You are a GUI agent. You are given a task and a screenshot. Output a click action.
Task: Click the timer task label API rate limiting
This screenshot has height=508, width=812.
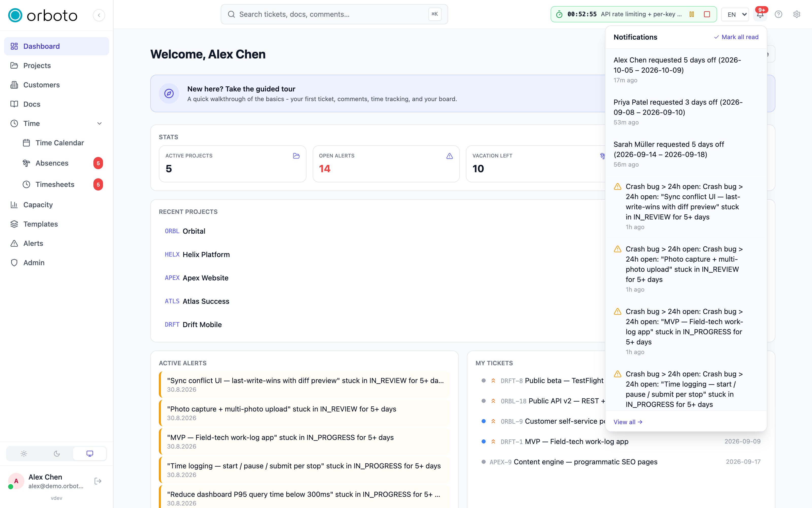[641, 14]
